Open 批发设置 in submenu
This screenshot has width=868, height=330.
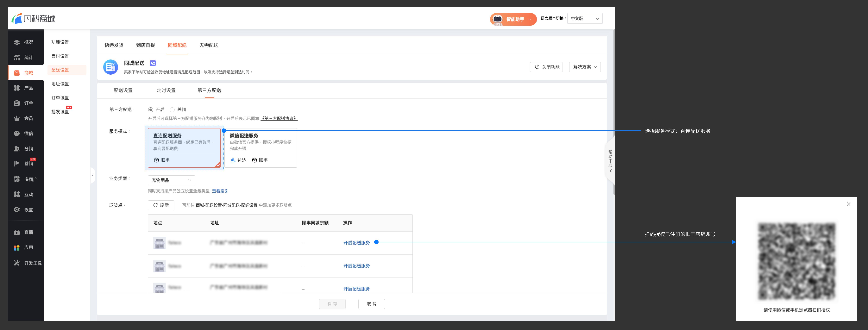tap(60, 112)
